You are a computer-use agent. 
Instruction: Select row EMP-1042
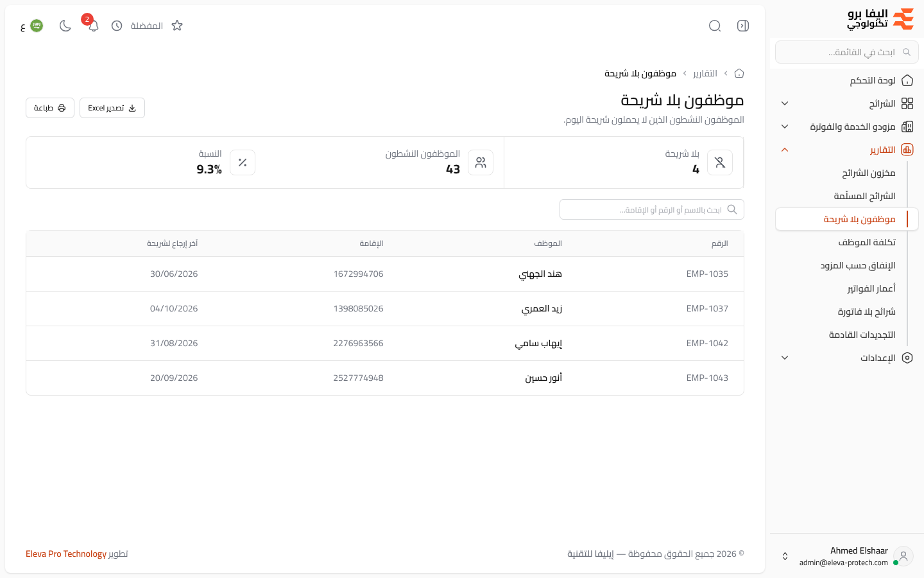[x=385, y=343]
